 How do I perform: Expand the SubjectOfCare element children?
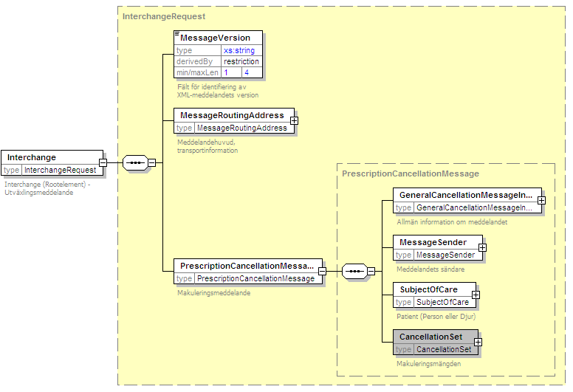(x=476, y=295)
